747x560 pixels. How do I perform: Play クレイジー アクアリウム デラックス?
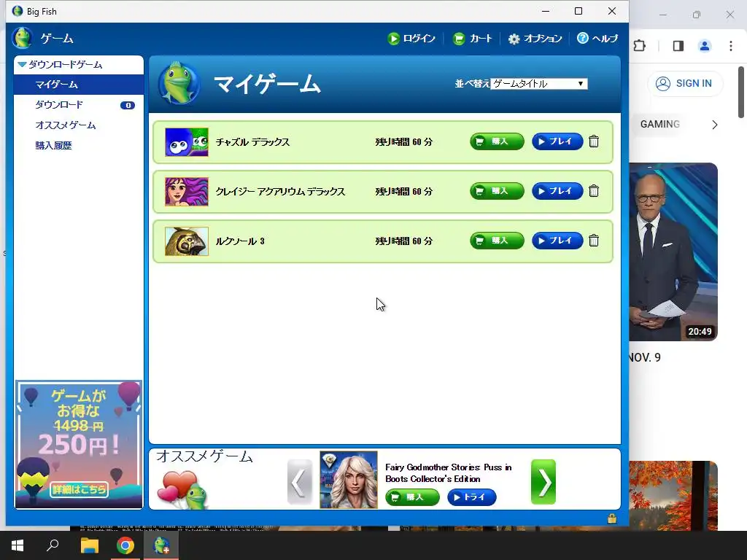(x=557, y=191)
